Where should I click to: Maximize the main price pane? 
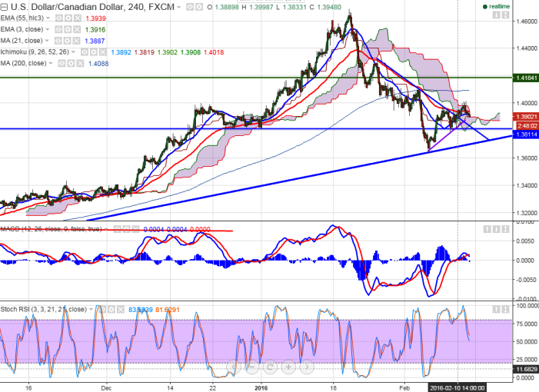click(x=505, y=15)
